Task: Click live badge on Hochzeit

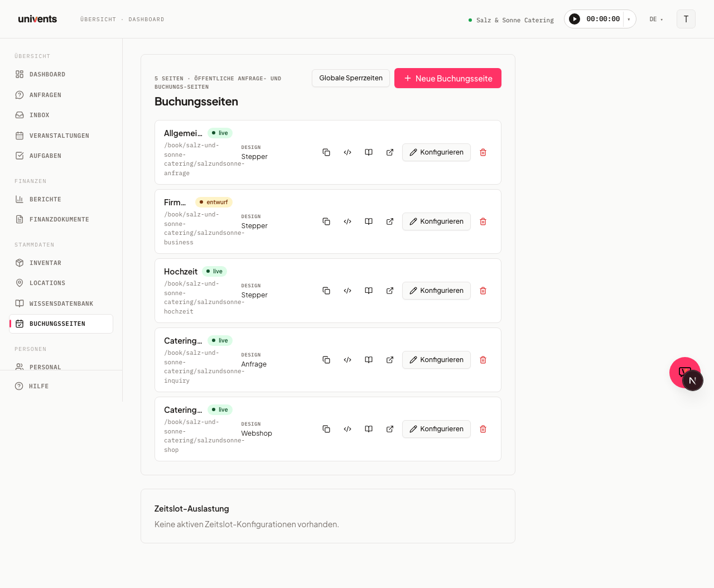Action: (x=214, y=271)
